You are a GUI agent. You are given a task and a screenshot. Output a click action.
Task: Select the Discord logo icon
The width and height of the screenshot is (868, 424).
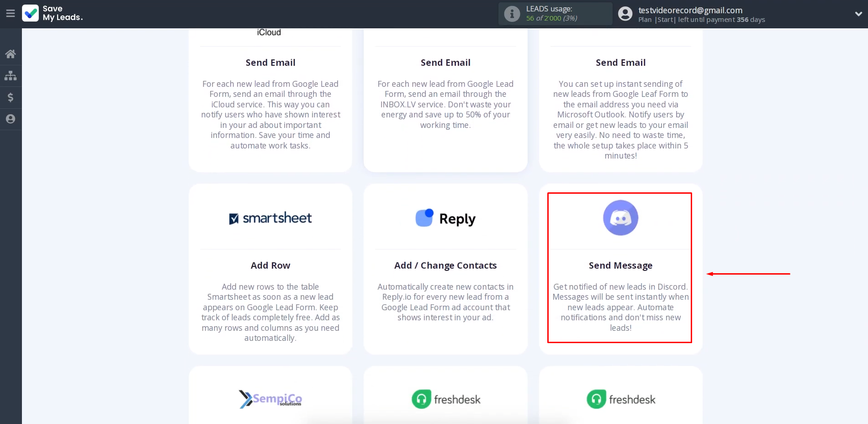[x=620, y=218]
